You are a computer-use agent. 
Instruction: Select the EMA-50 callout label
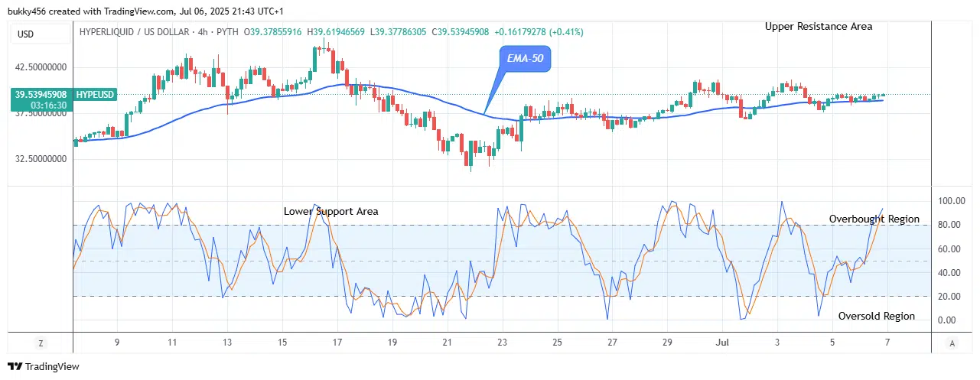coord(525,58)
